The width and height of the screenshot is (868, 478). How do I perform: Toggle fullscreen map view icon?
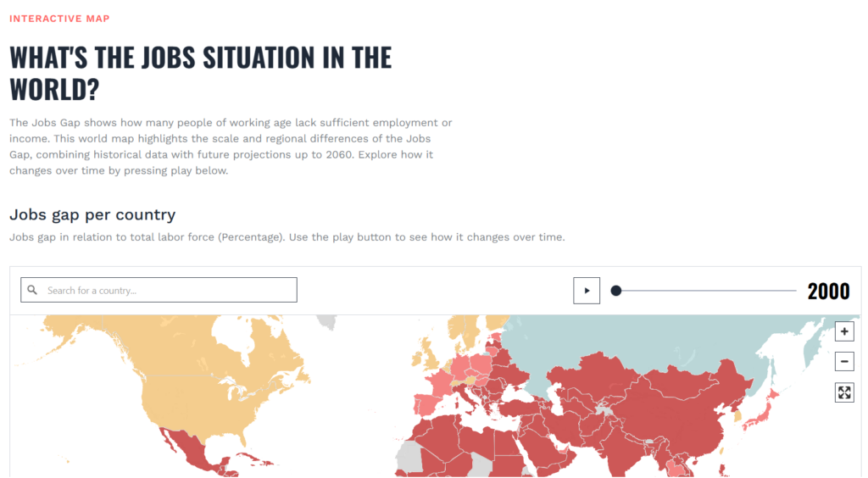844,392
